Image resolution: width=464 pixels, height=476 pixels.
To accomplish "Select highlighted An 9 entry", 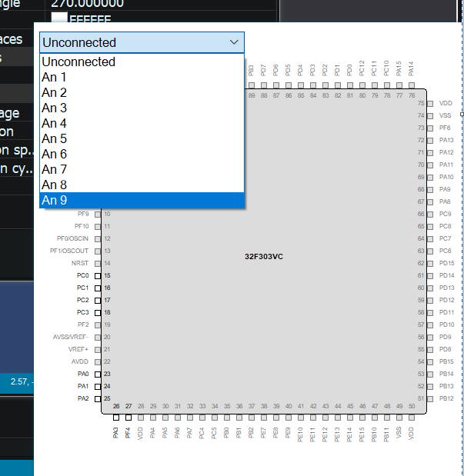I will click(x=142, y=201).
